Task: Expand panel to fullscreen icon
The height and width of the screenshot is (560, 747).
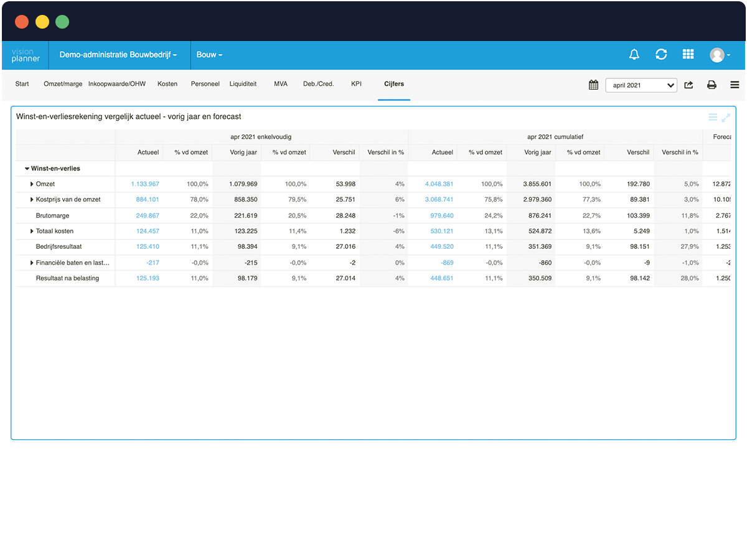Action: pos(726,117)
